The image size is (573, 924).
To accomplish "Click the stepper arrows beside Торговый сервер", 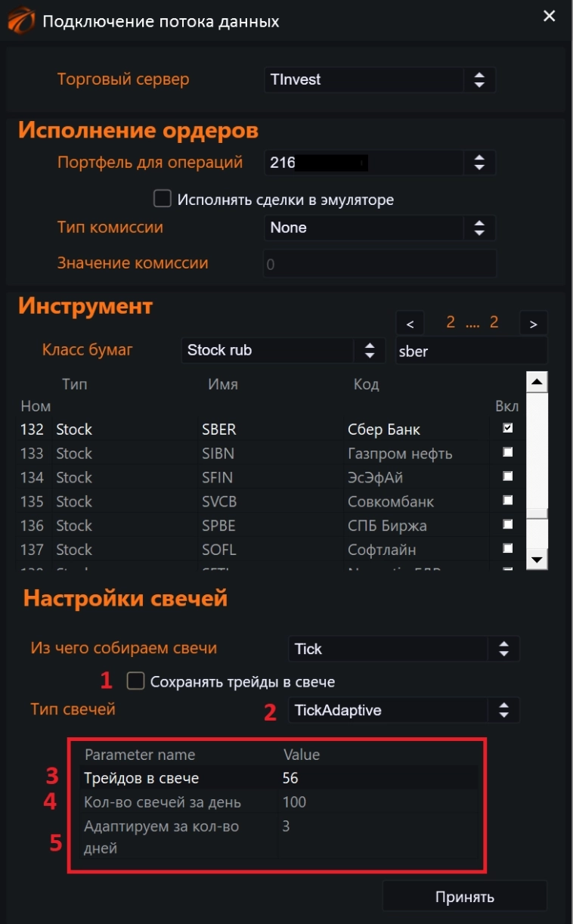I will (x=479, y=79).
